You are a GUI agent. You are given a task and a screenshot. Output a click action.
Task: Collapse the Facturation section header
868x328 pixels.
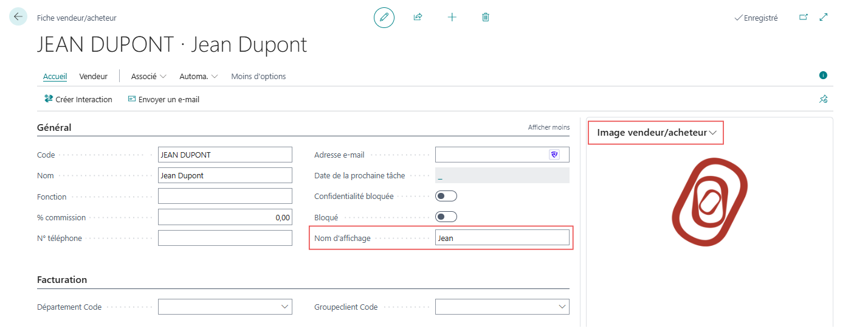(62, 279)
